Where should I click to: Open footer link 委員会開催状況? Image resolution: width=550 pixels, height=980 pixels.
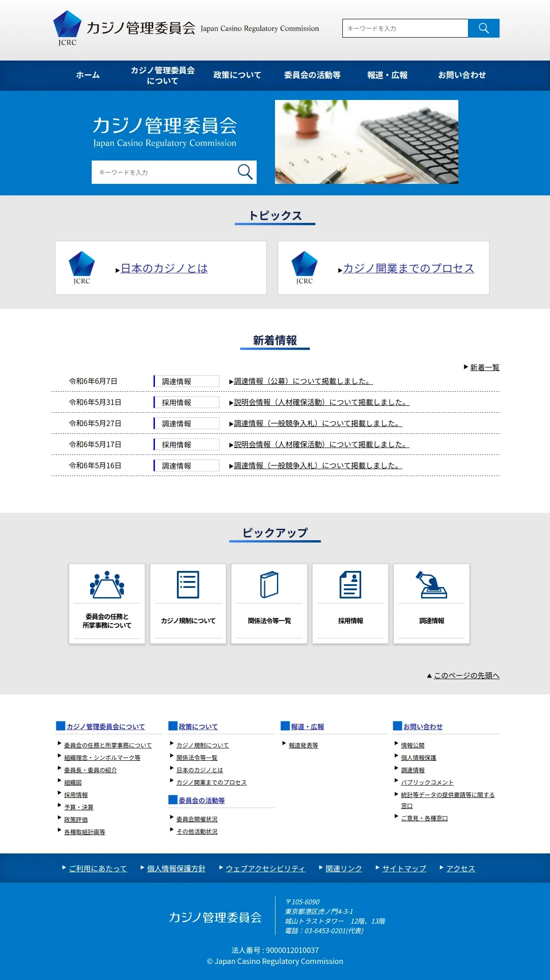pos(197,819)
